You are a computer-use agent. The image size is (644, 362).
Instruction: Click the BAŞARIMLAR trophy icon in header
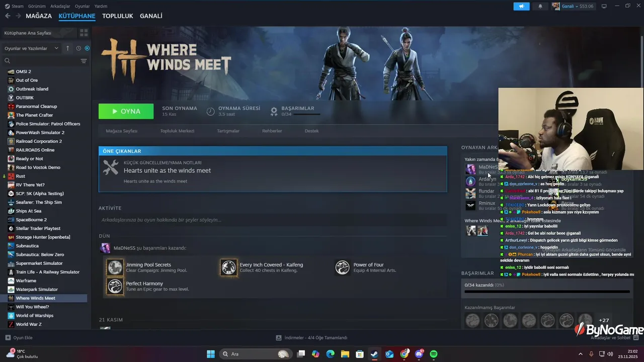click(x=274, y=111)
